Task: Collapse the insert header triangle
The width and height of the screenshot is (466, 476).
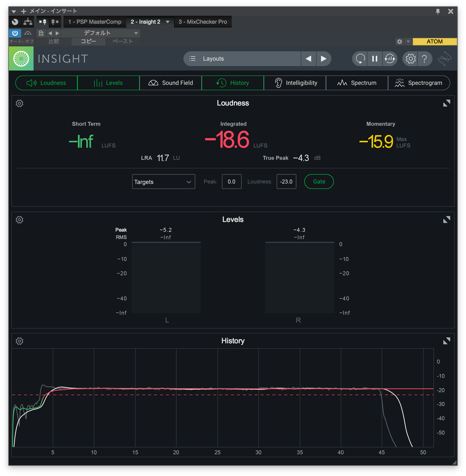Action: tap(14, 11)
